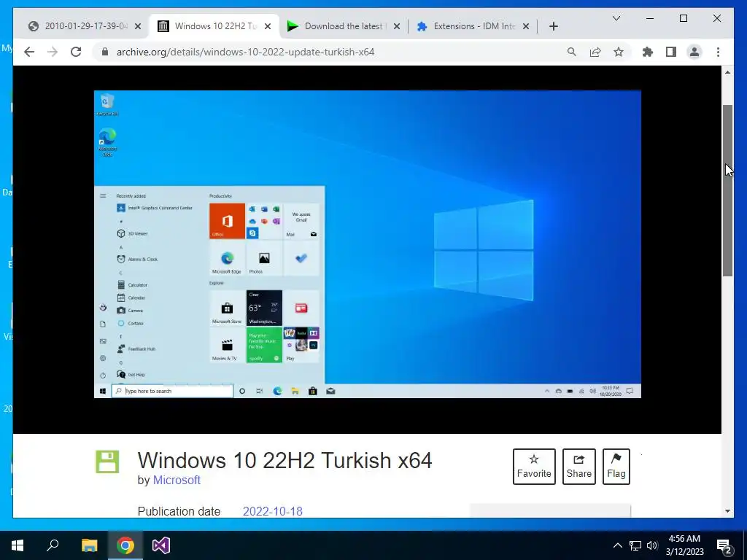The height and width of the screenshot is (560, 747).
Task: Open taskbar search magnifier
Action: pos(53,545)
